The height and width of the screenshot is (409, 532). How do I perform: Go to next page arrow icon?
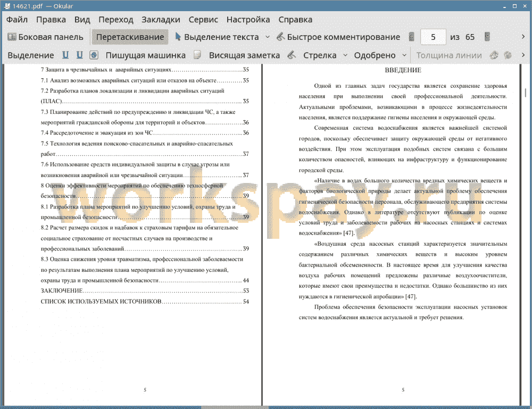[487, 37]
